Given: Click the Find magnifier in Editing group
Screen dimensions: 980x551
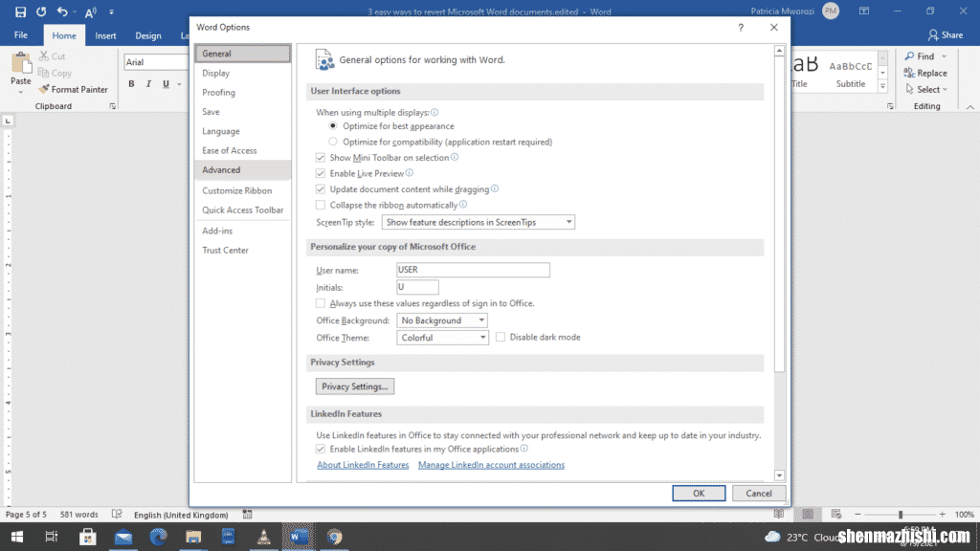Looking at the screenshot, I should click(909, 56).
